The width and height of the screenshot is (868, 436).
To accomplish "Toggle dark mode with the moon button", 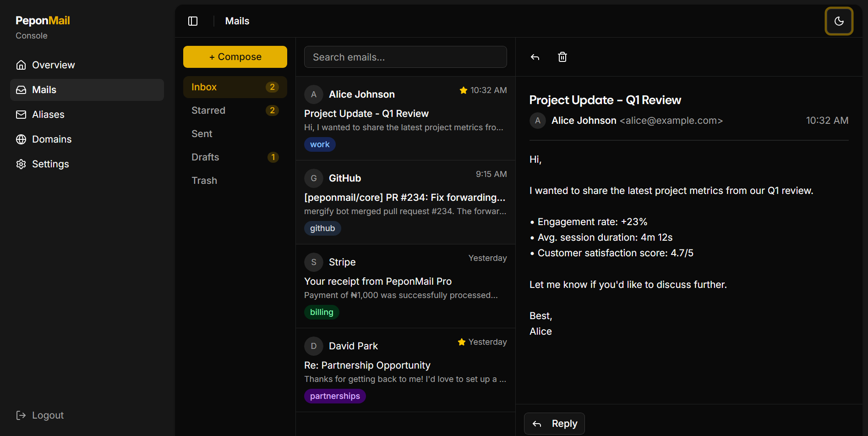I will pyautogui.click(x=839, y=21).
